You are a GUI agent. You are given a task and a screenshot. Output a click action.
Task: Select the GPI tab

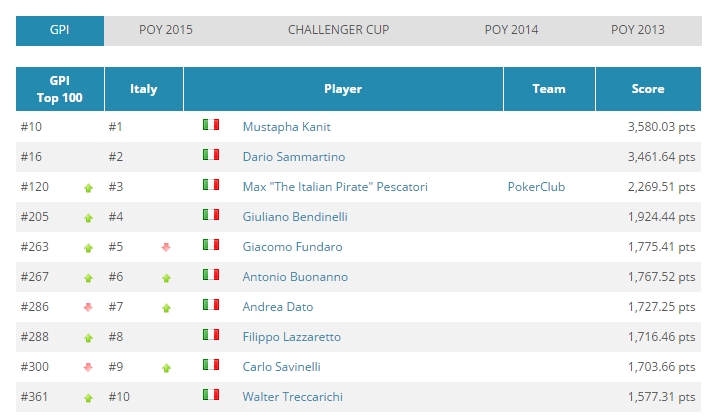point(60,30)
